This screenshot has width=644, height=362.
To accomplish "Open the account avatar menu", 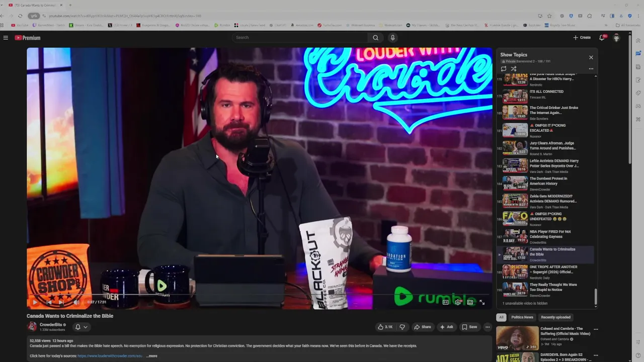I will [x=616, y=38].
